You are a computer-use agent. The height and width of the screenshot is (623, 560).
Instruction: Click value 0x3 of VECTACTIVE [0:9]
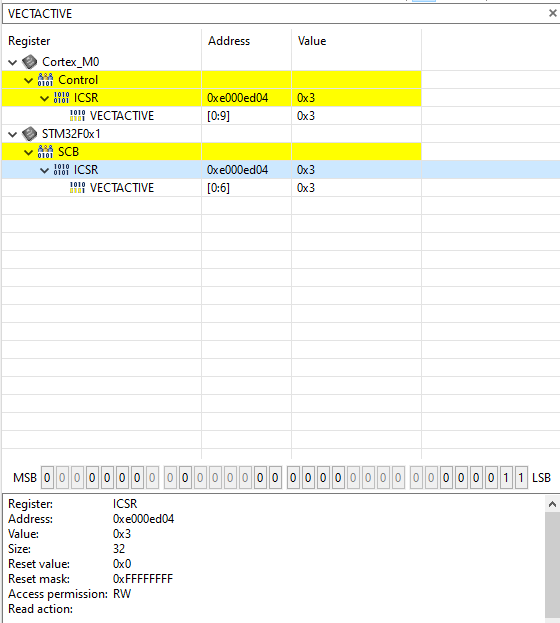coord(306,116)
